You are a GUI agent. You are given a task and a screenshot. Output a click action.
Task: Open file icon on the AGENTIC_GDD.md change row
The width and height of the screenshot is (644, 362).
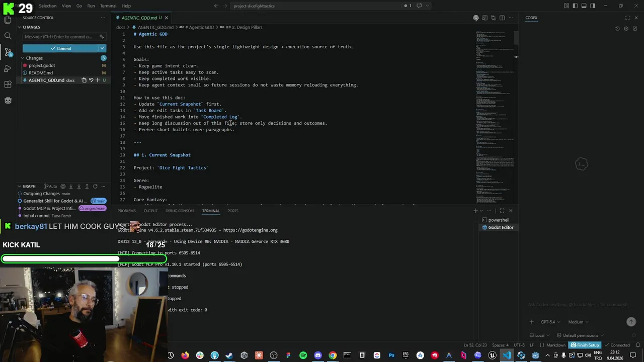pyautogui.click(x=84, y=80)
